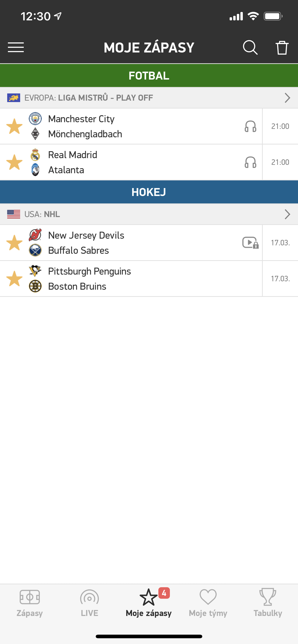Open the Boston Bruins team name

[x=77, y=286]
